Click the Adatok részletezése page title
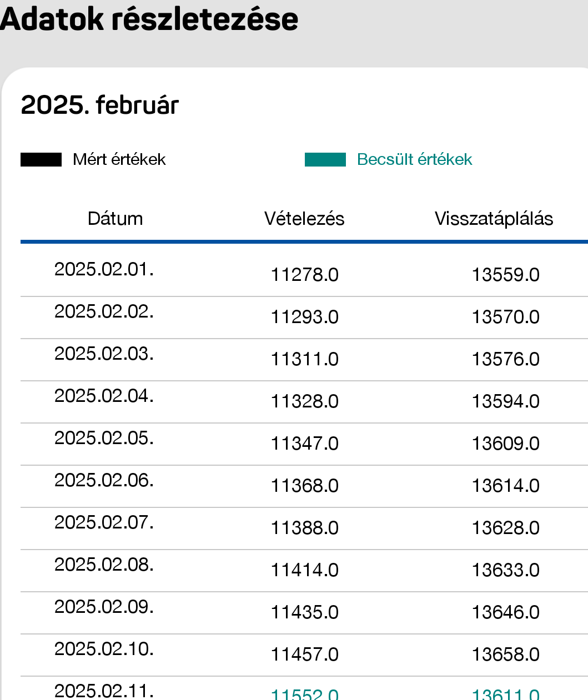The image size is (588, 700). [x=149, y=19]
